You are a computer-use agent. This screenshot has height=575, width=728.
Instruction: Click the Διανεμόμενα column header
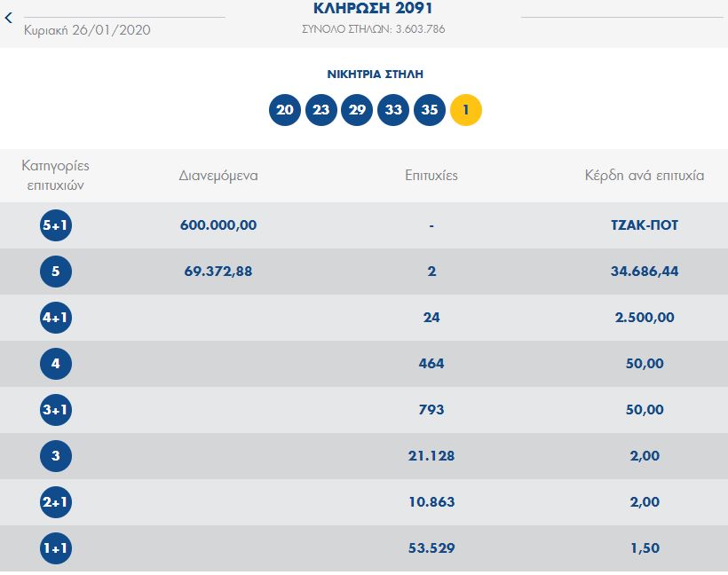pyautogui.click(x=218, y=176)
